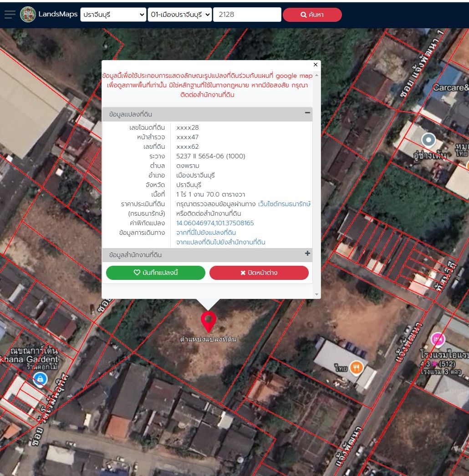Screen dimensions: 469x476
Task: Click the blue shopping bag map marker
Action: [x=40, y=379]
